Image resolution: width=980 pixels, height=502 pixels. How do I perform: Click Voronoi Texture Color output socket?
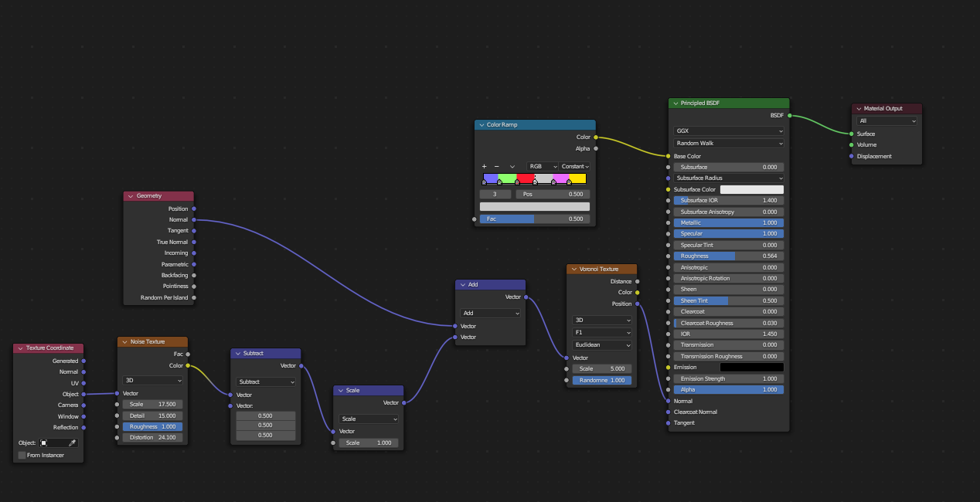[x=638, y=293]
